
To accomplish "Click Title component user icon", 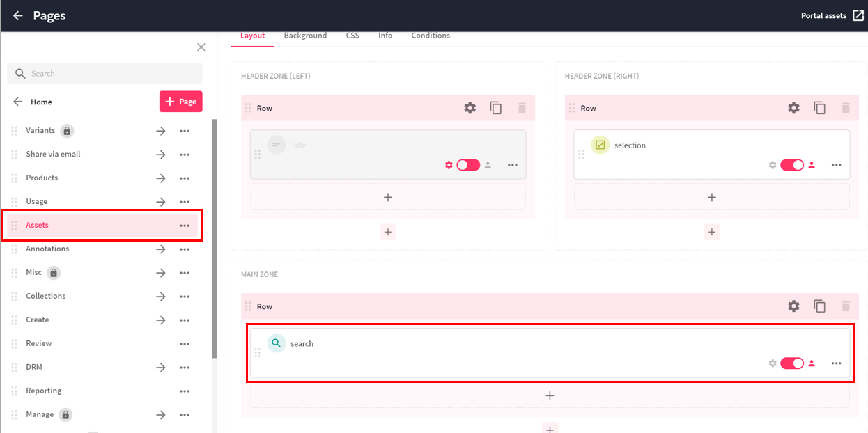I will pyautogui.click(x=488, y=165).
